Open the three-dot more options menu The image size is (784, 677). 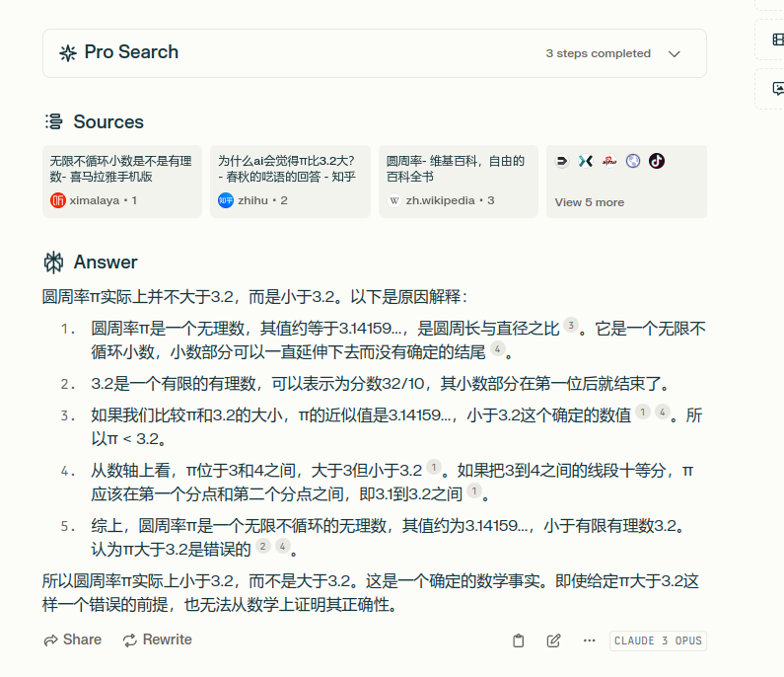[x=589, y=640]
